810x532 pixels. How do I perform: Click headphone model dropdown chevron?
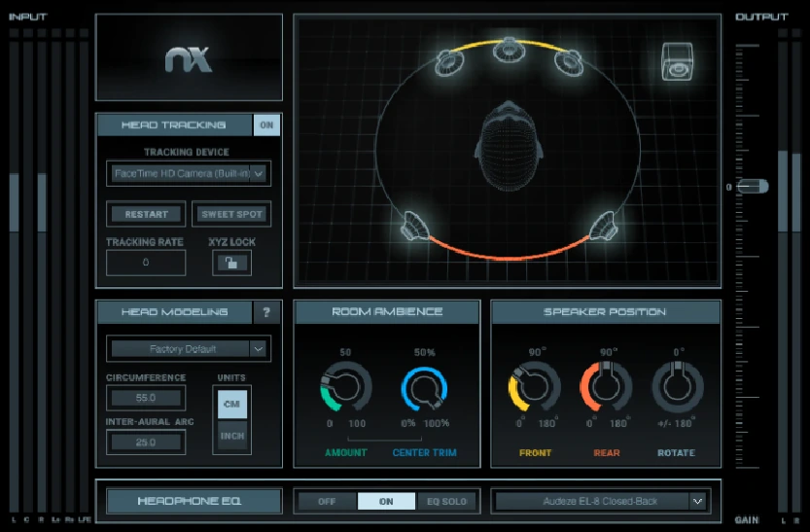tap(698, 502)
